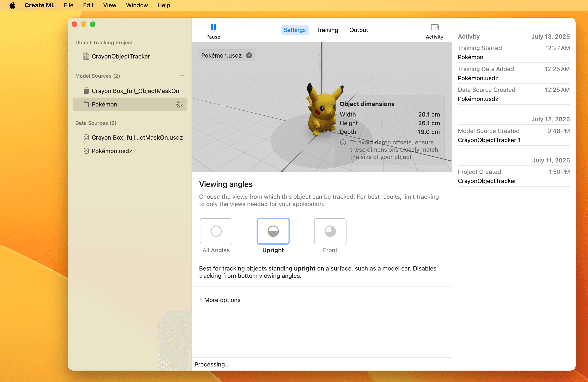Select the Upright viewing angle option

(x=273, y=231)
